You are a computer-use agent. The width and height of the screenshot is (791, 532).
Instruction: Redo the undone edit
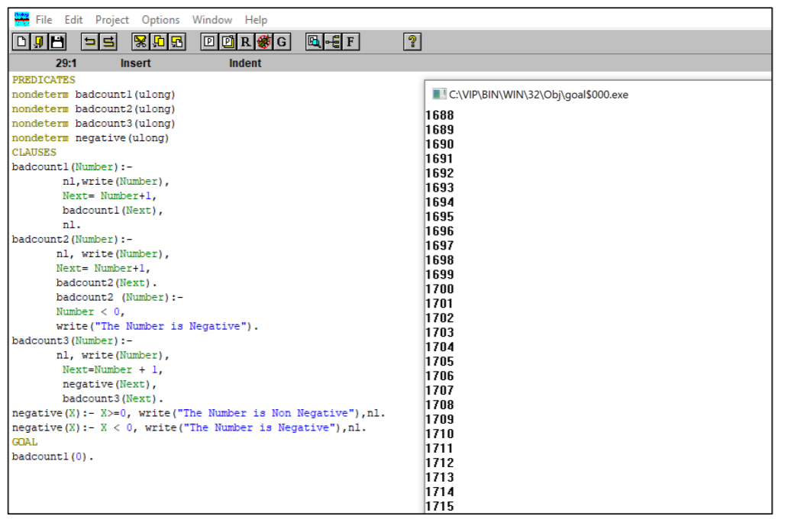109,41
